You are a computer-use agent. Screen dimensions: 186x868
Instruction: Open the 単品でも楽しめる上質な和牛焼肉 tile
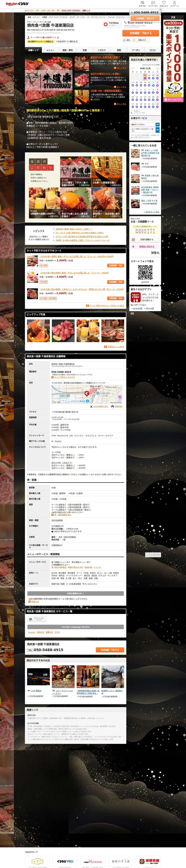pyautogui.click(x=76, y=203)
